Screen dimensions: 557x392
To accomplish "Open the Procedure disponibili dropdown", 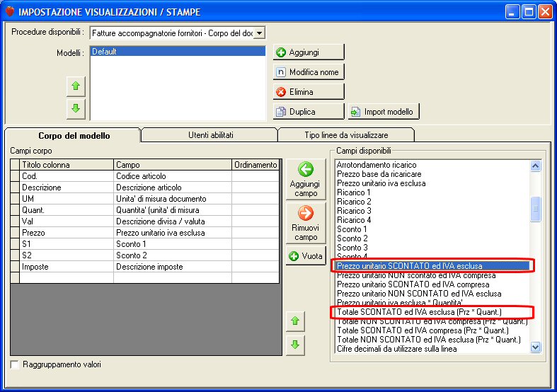I will coord(260,33).
